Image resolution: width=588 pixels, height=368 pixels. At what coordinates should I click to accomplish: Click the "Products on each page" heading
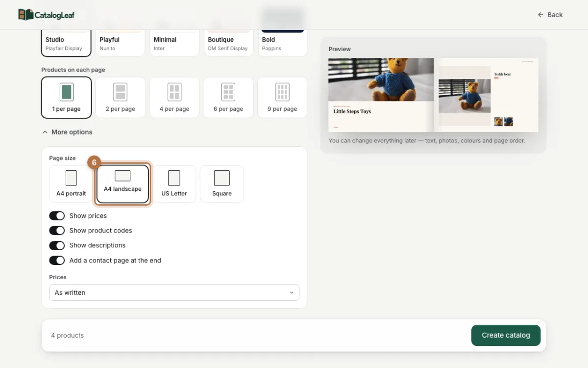(x=73, y=70)
